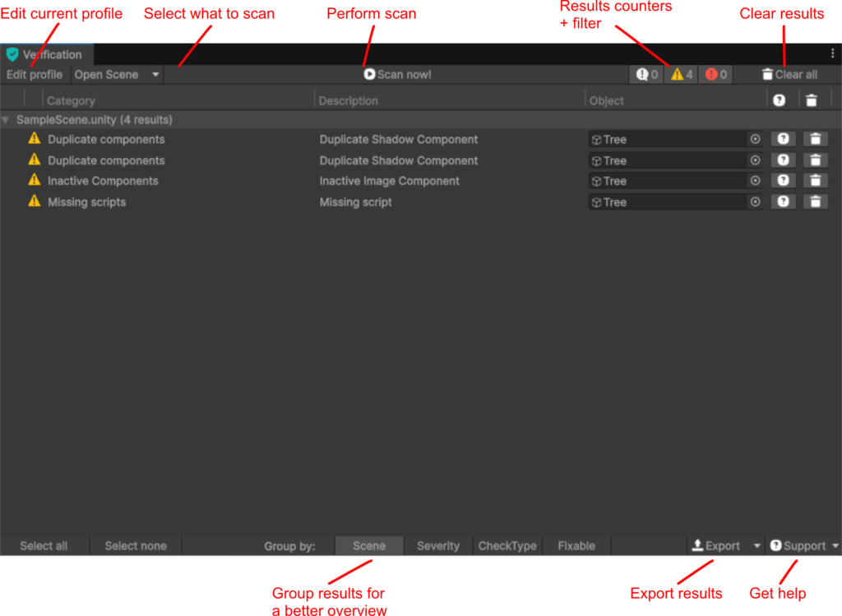The image size is (842, 616).
Task: Open the Export dropdown arrow
Action: (x=757, y=546)
